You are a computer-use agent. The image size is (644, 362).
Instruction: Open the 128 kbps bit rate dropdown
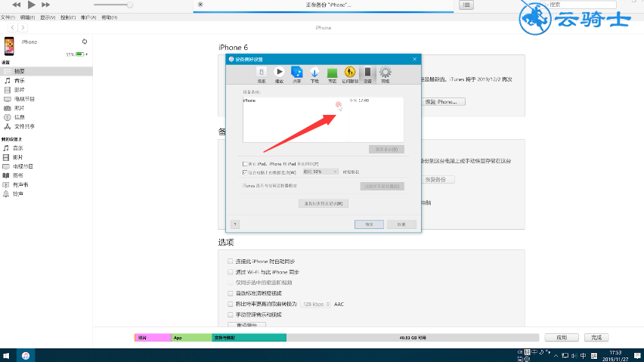click(315, 304)
